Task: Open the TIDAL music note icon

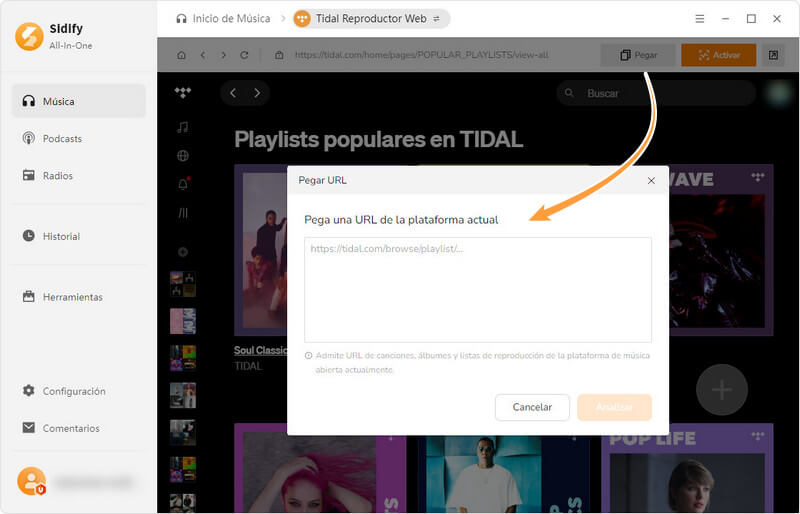Action: click(183, 127)
